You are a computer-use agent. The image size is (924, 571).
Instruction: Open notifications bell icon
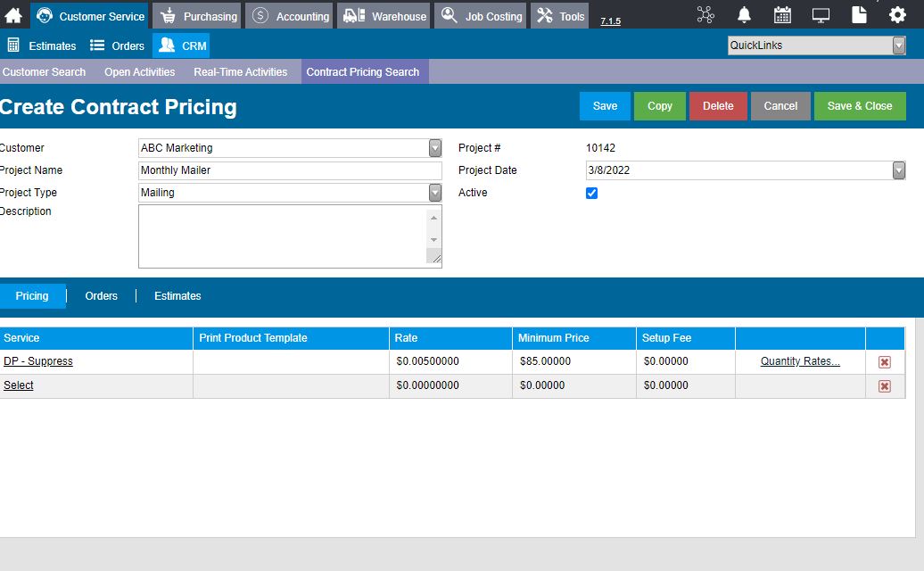(x=744, y=15)
